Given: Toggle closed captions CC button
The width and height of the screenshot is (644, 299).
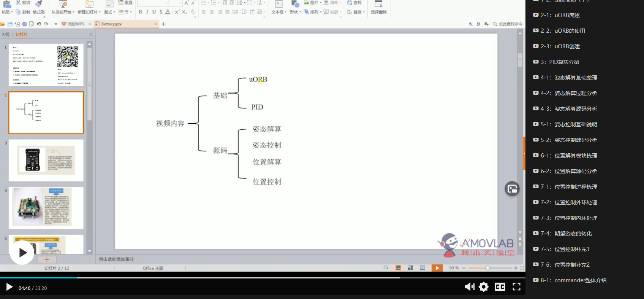Looking at the screenshot, I should pyautogui.click(x=500, y=287).
